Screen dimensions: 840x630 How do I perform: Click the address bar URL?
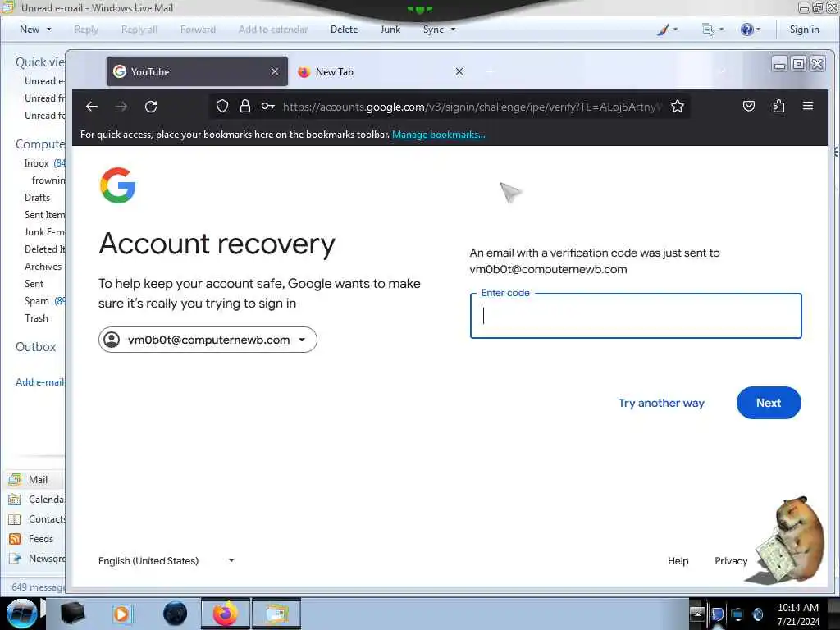(x=472, y=107)
